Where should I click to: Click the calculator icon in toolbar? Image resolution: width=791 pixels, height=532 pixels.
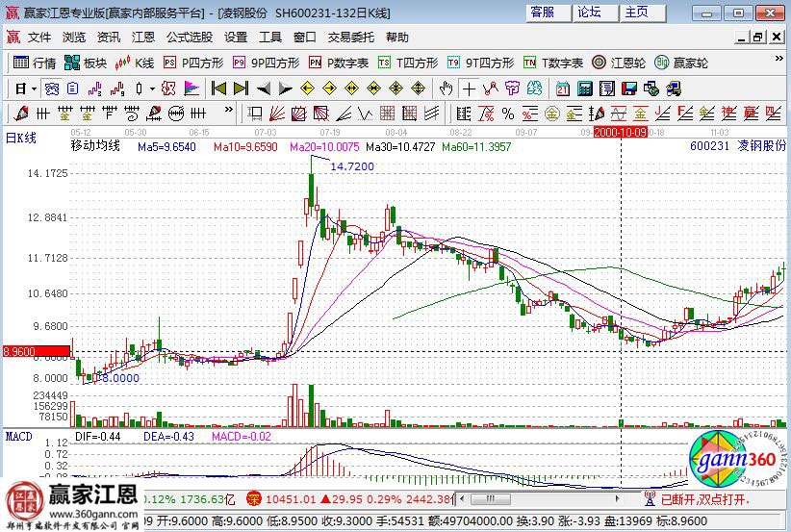583,89
